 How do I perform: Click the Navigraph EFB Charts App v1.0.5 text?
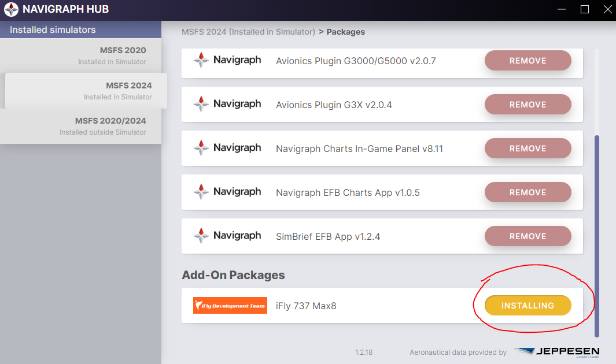tap(348, 192)
